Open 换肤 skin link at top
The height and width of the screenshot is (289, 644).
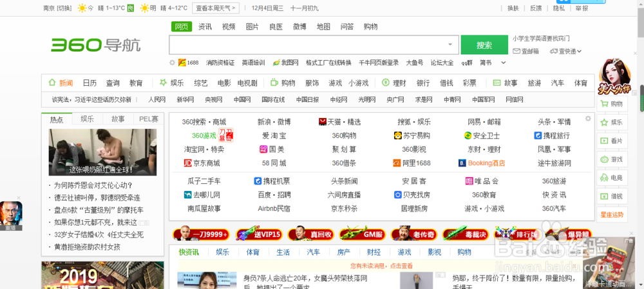[513, 8]
